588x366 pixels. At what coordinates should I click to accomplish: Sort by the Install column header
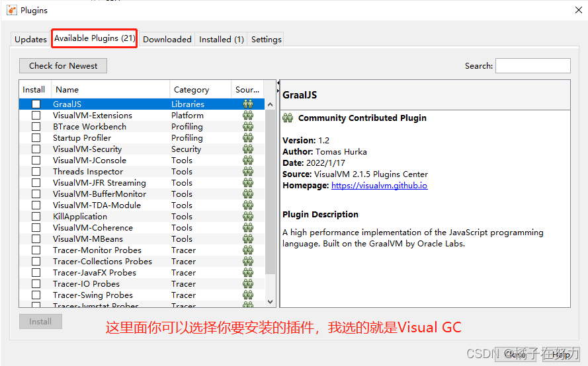[x=35, y=90]
